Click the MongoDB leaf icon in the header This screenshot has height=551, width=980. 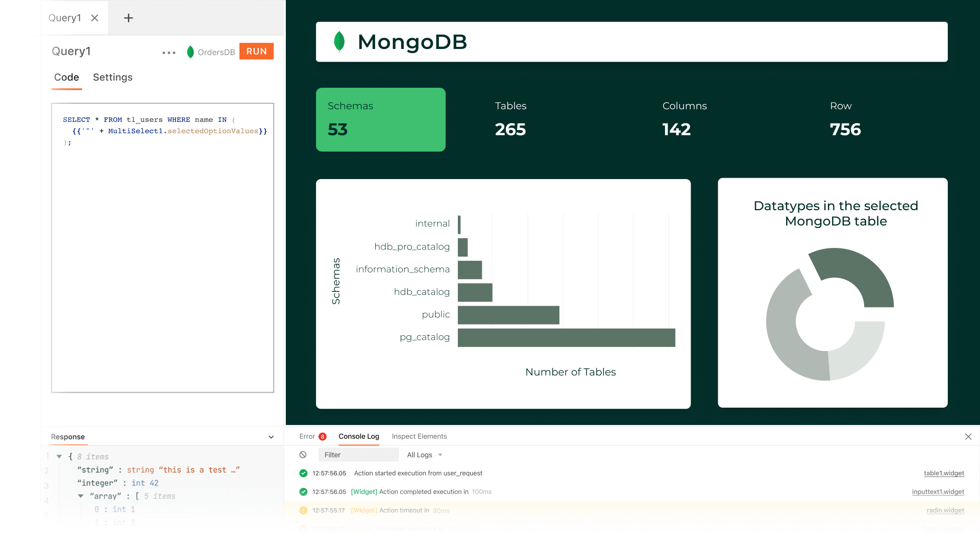click(339, 42)
